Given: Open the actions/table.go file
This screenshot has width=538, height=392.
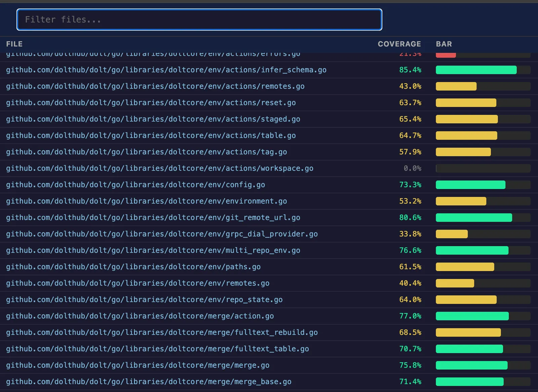Looking at the screenshot, I should [151, 136].
